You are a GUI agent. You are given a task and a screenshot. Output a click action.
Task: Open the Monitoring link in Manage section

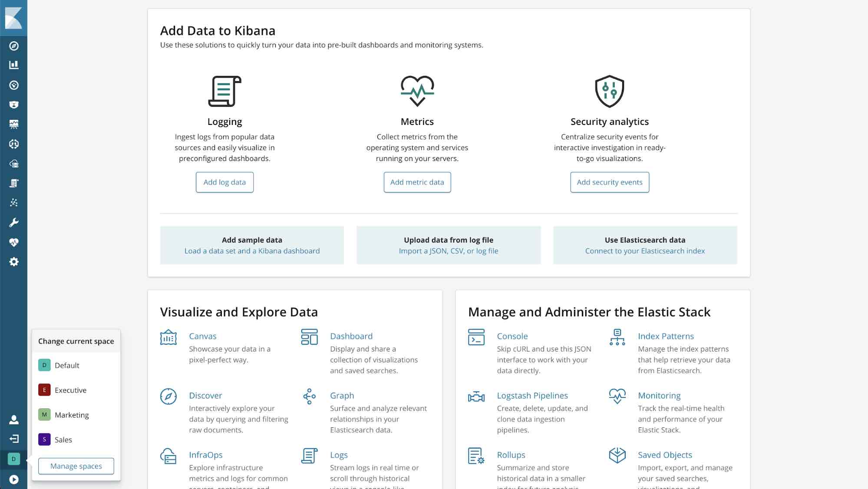point(659,396)
